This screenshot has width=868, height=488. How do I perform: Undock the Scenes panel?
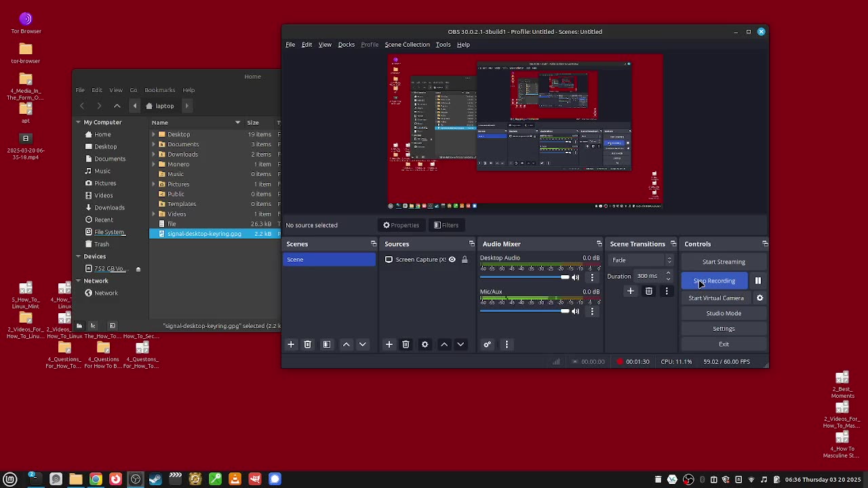(x=373, y=244)
